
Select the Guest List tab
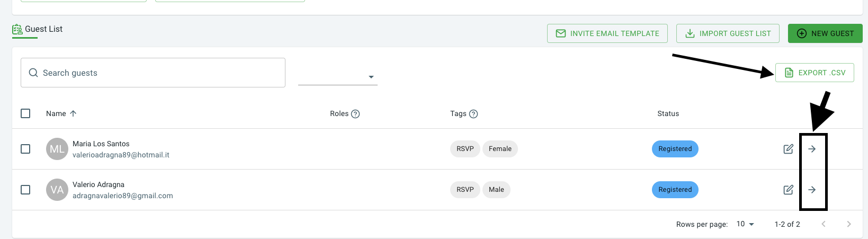click(x=38, y=30)
